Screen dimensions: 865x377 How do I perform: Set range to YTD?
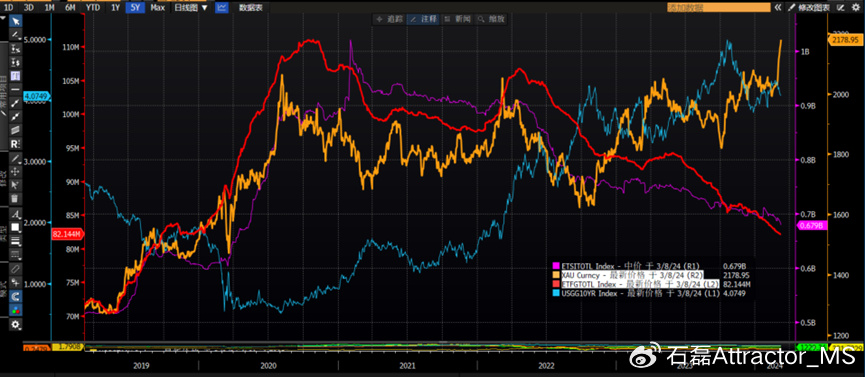coord(93,8)
